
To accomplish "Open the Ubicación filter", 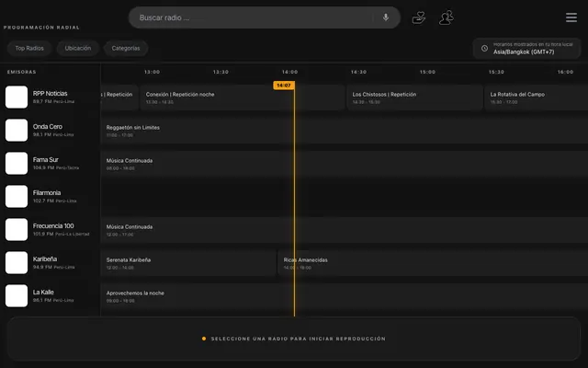I will point(77,49).
